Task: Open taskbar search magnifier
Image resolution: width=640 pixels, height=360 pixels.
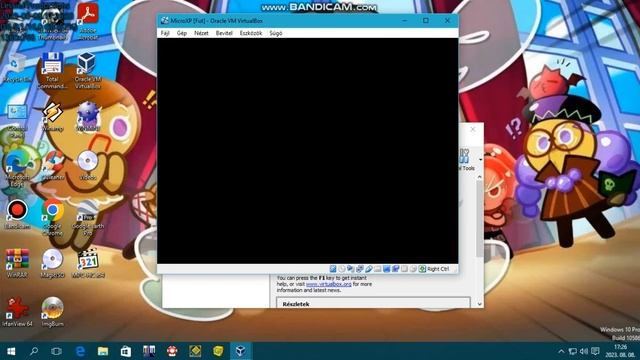Action: point(34,351)
